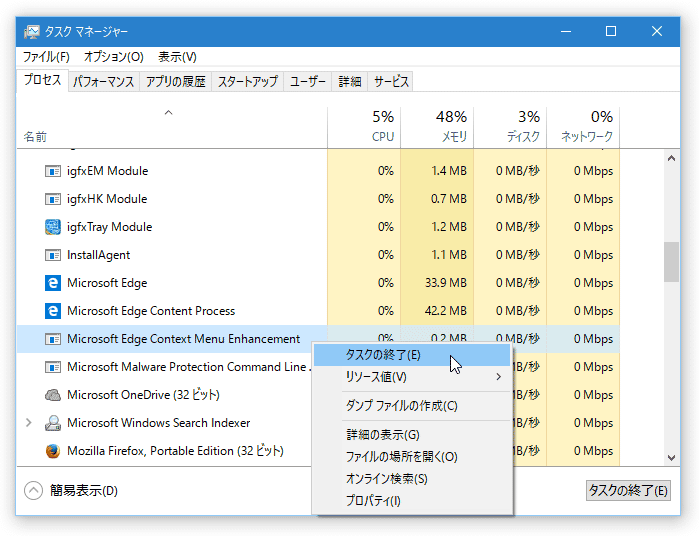
Task: Select the igfxEM Module row name
Action: point(107,171)
